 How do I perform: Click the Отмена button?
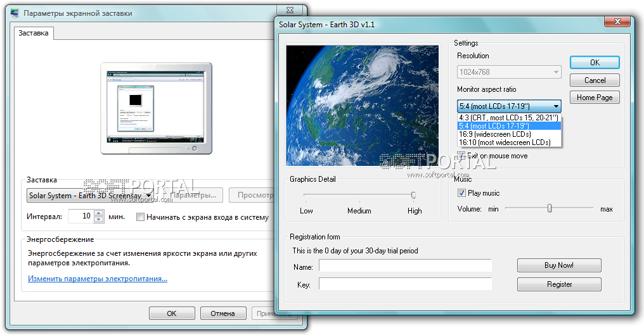(x=223, y=313)
